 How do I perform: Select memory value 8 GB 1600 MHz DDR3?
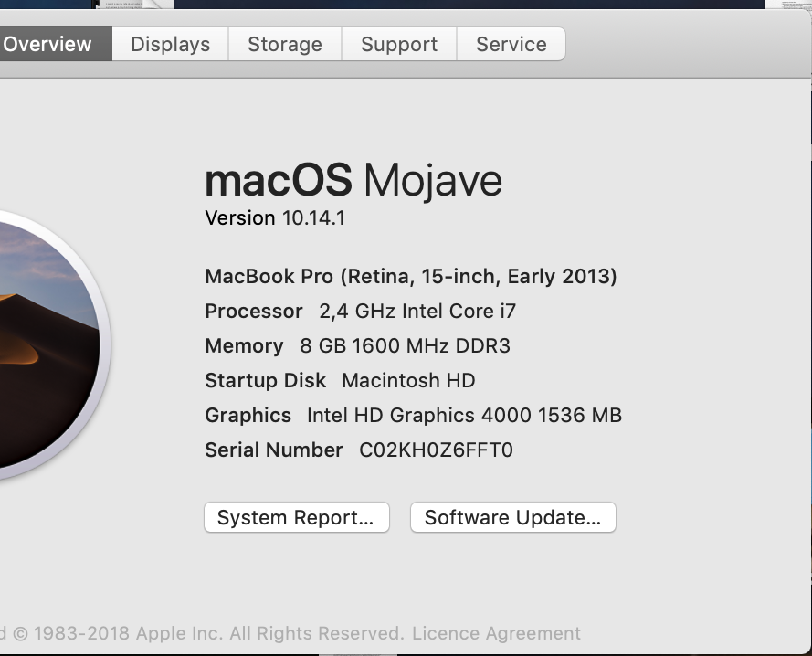click(405, 346)
